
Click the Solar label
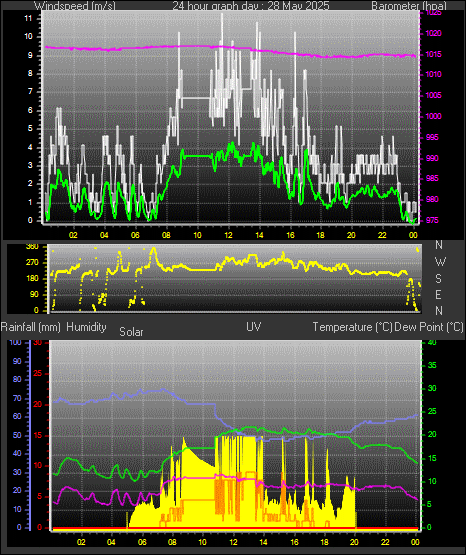pyautogui.click(x=131, y=332)
